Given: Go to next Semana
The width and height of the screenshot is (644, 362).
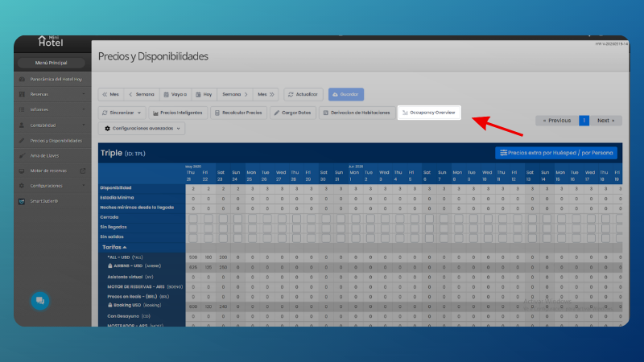Looking at the screenshot, I should pyautogui.click(x=235, y=94).
